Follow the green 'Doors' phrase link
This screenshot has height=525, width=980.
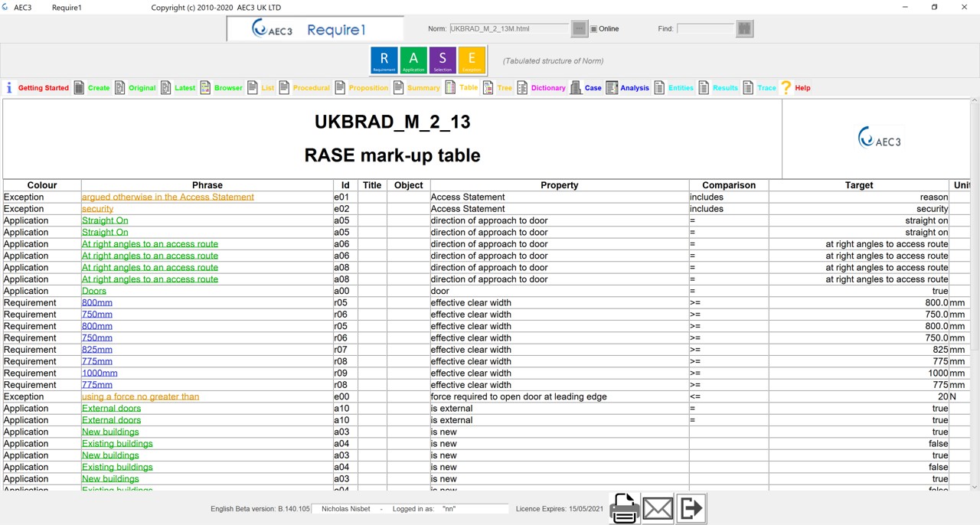coord(94,292)
